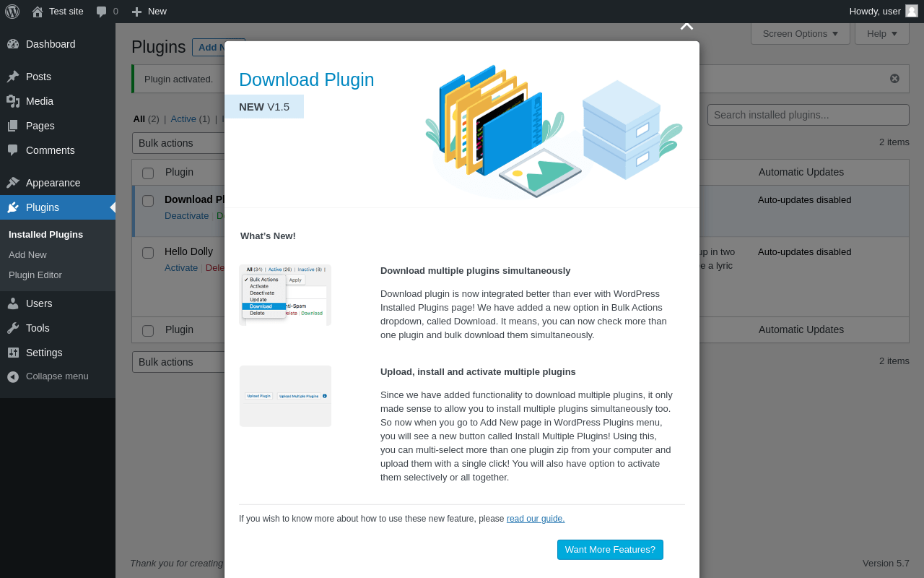Viewport: 924px width, 578px height.
Task: Go to Pages section
Action: [x=58, y=126]
